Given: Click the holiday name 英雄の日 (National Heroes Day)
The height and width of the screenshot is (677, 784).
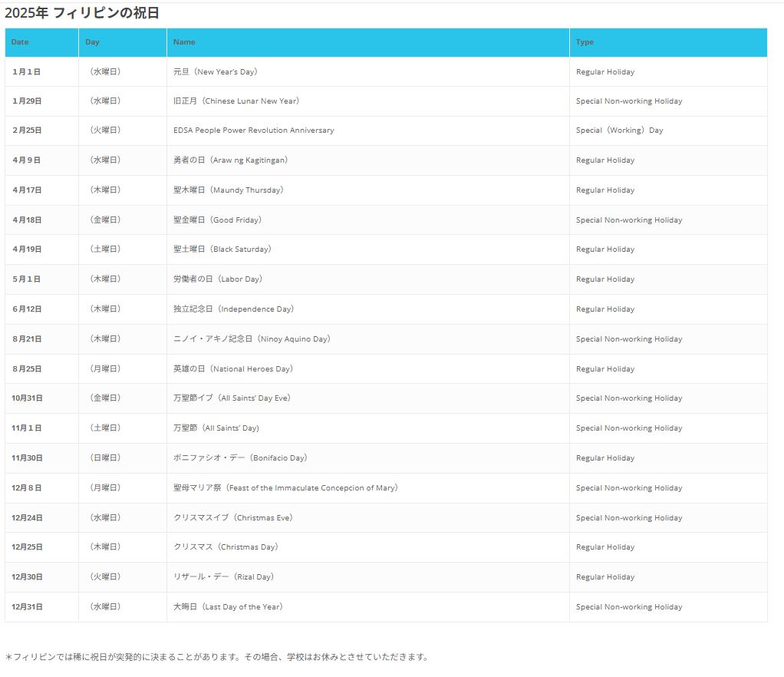Looking at the screenshot, I should (233, 368).
